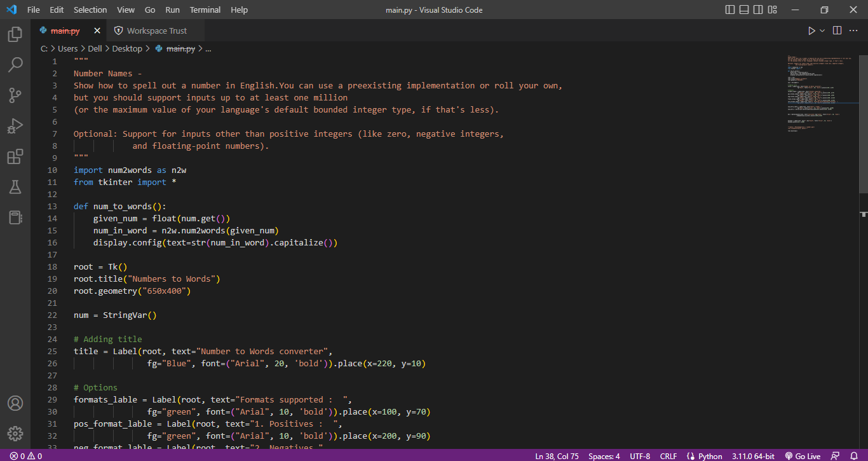Image resolution: width=868 pixels, height=461 pixels.
Task: Open the File menu
Action: point(34,10)
